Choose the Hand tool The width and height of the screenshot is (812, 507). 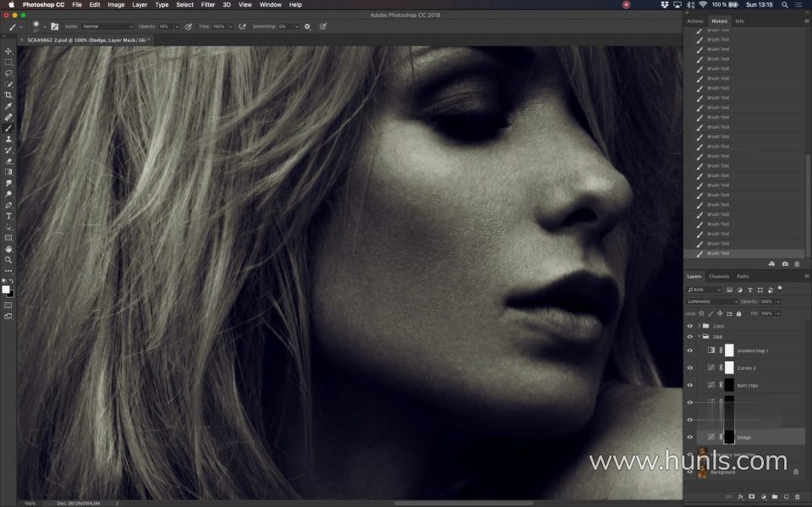[x=8, y=249]
